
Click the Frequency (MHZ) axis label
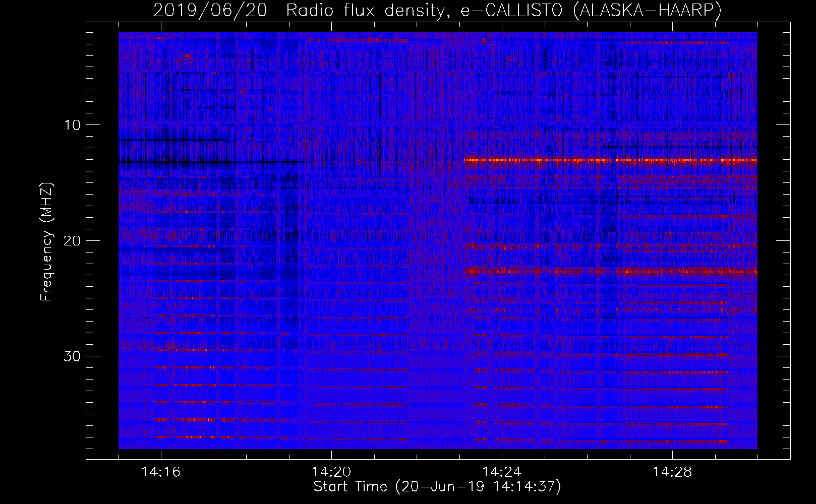point(46,242)
